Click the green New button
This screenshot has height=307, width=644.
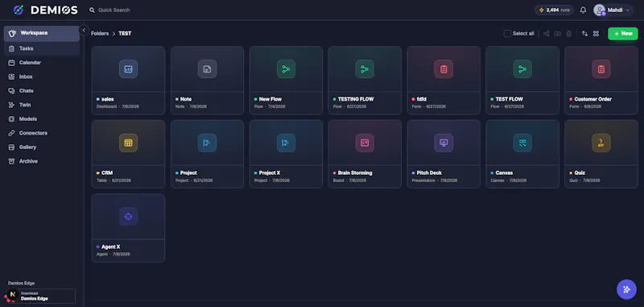point(622,34)
